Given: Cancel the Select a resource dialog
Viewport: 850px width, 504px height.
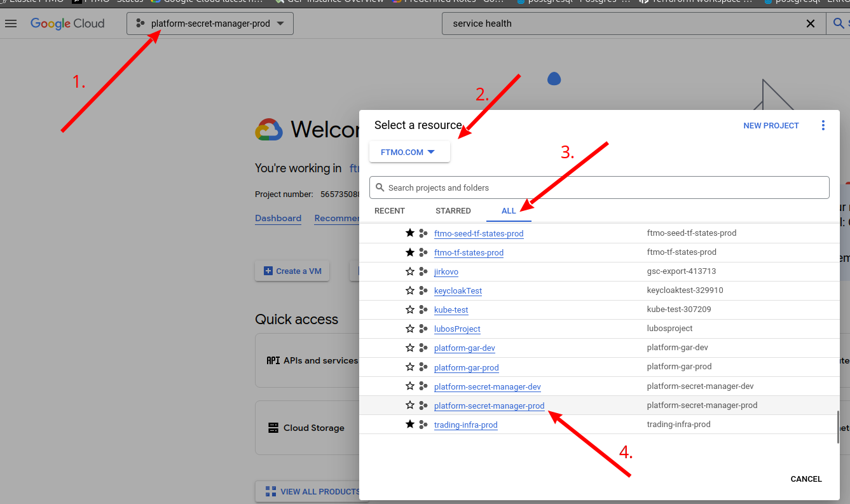Looking at the screenshot, I should 806,479.
